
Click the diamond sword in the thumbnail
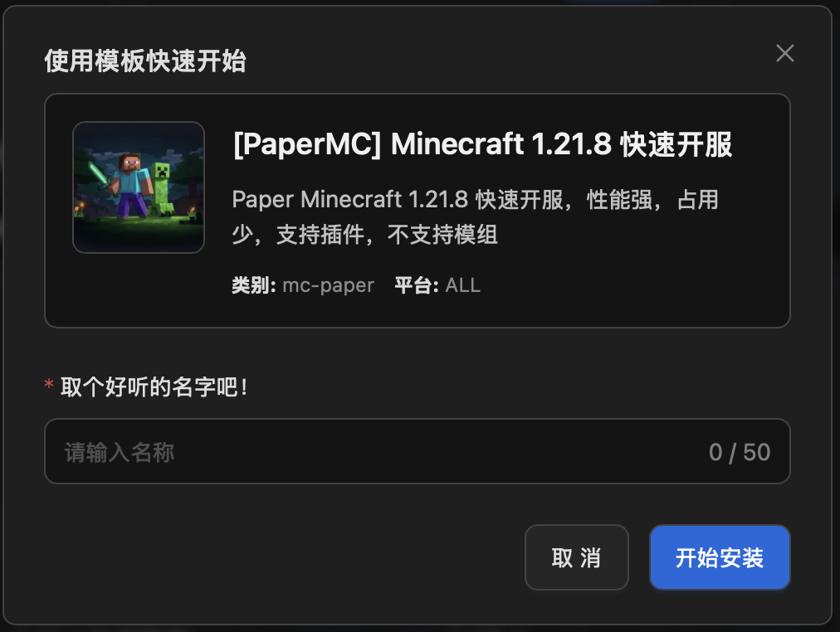[x=99, y=170]
